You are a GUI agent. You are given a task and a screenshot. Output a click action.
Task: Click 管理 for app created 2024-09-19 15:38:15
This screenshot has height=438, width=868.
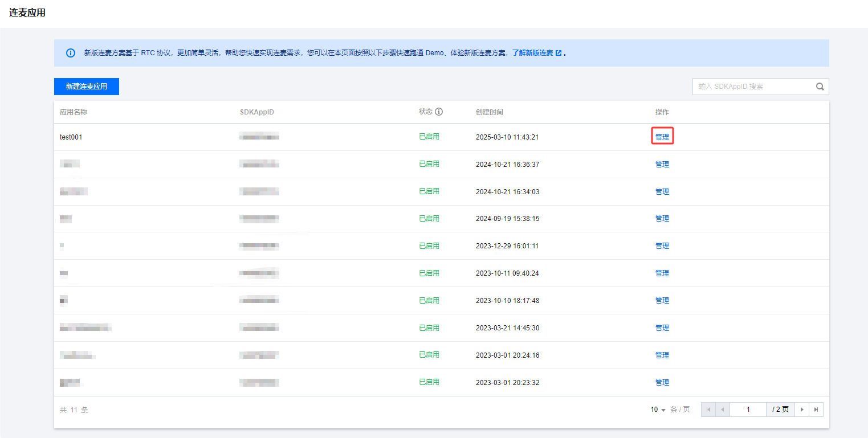662,219
